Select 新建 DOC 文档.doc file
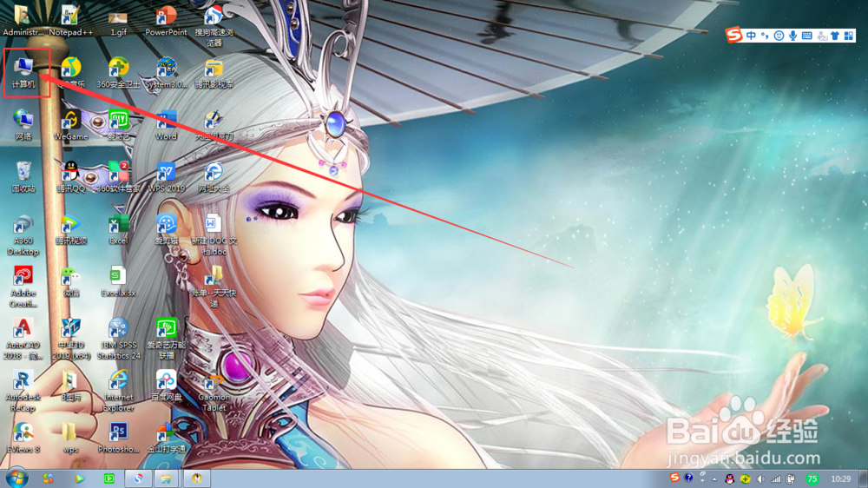Screen dimensions: 868x488 pos(214,234)
